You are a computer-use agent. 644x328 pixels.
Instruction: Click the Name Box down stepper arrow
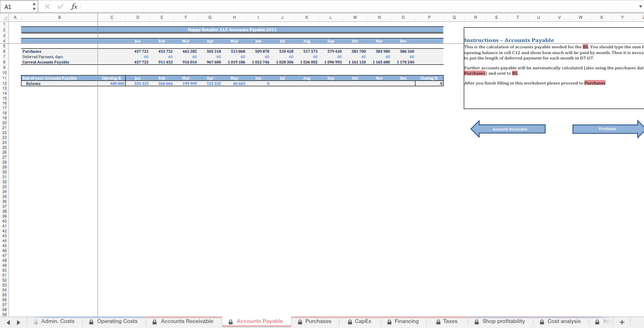[34, 8]
